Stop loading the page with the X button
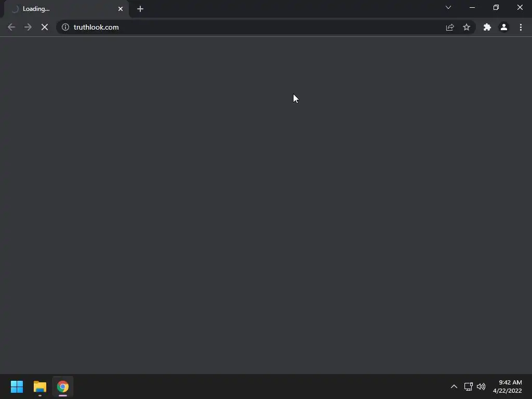The image size is (532, 399). [45, 27]
